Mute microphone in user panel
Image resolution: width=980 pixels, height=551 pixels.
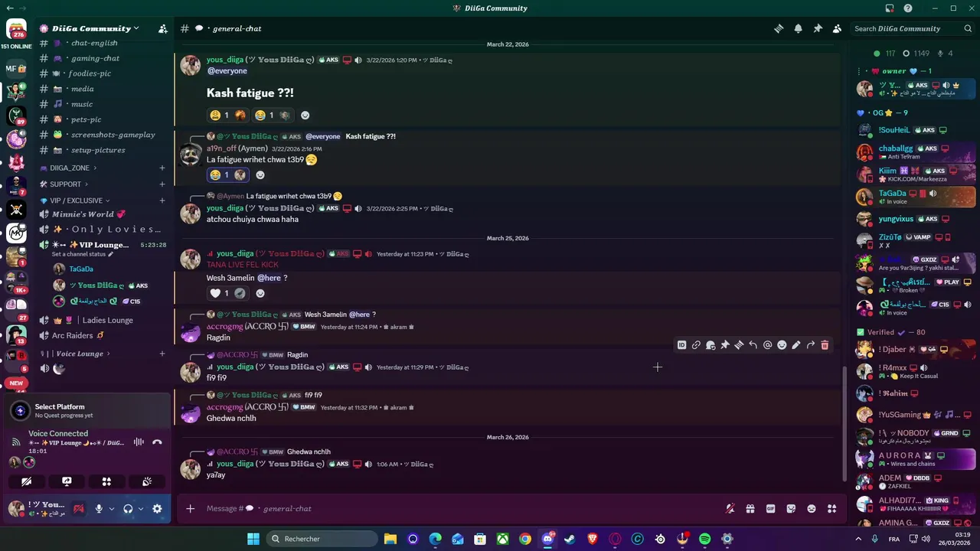click(x=98, y=508)
